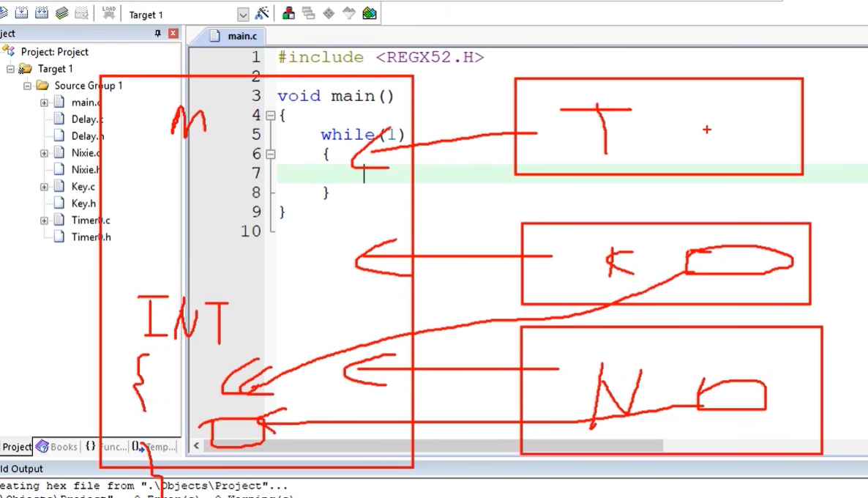868x498 pixels.
Task: Click the Batch build layered icon
Action: pyautogui.click(x=61, y=12)
